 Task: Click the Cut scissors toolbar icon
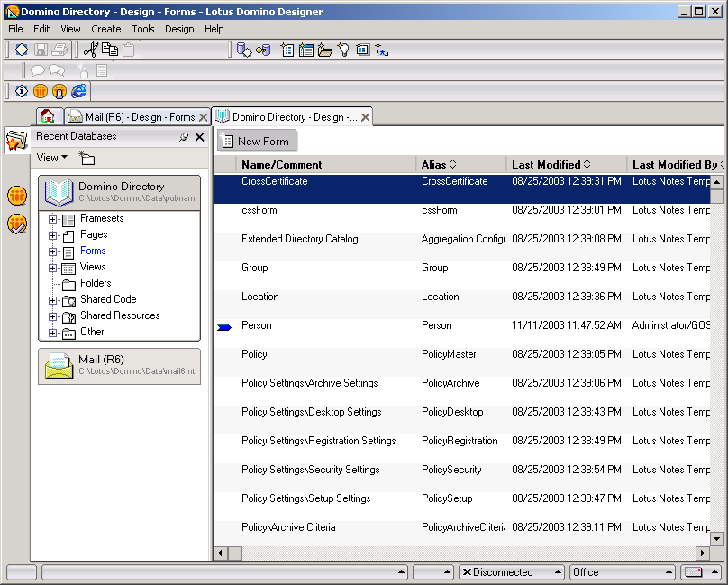[x=90, y=50]
